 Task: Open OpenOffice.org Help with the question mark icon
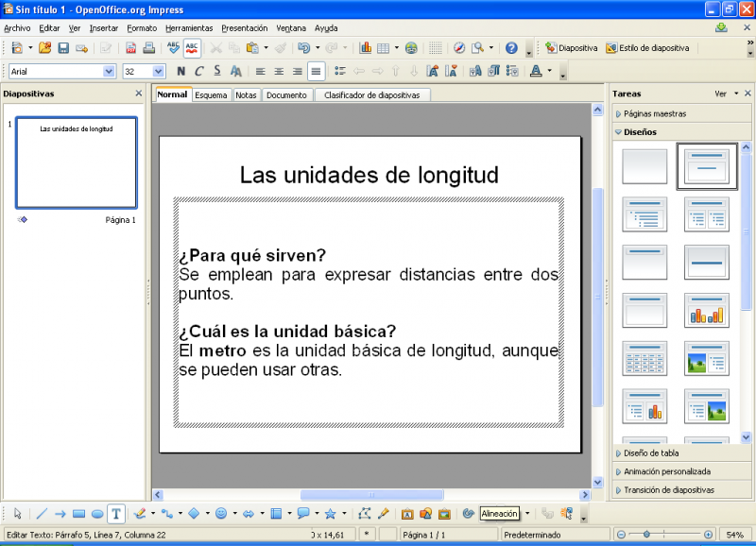(511, 48)
